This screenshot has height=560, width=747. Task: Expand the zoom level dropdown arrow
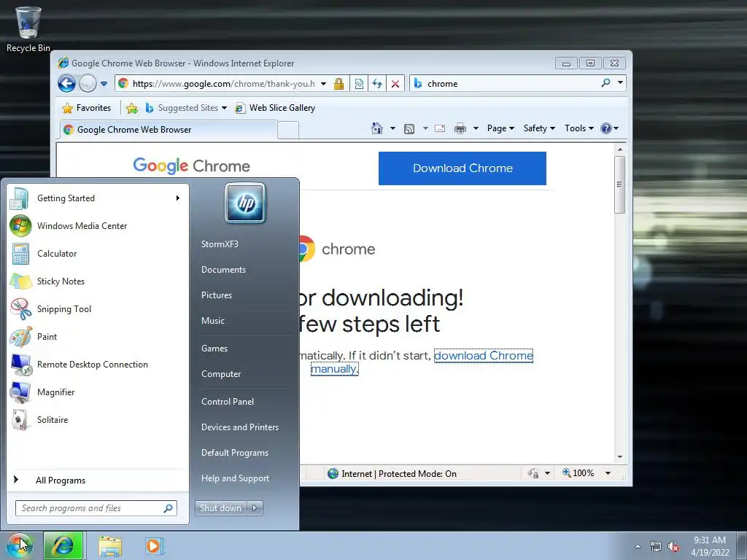click(x=608, y=473)
